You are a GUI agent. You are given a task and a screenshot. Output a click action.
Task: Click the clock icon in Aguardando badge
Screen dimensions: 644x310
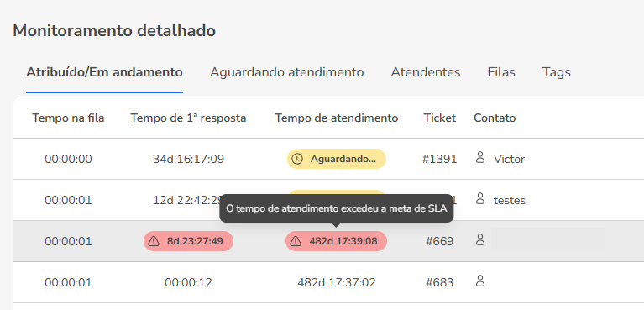tap(299, 159)
